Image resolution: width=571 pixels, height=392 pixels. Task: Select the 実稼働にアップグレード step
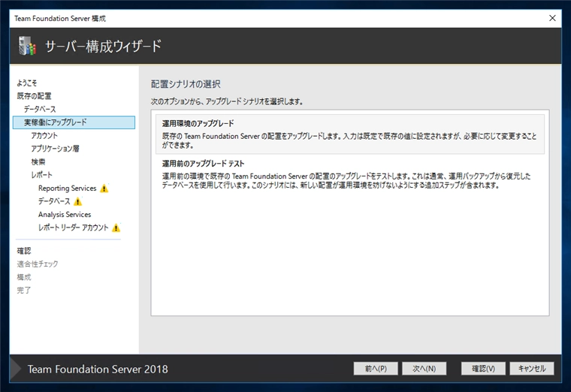pyautogui.click(x=74, y=122)
